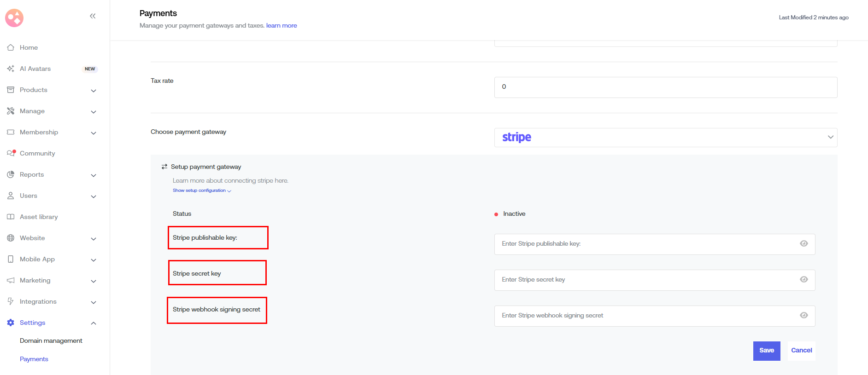Show the Stripe secret key via eye icon

pos(803,280)
